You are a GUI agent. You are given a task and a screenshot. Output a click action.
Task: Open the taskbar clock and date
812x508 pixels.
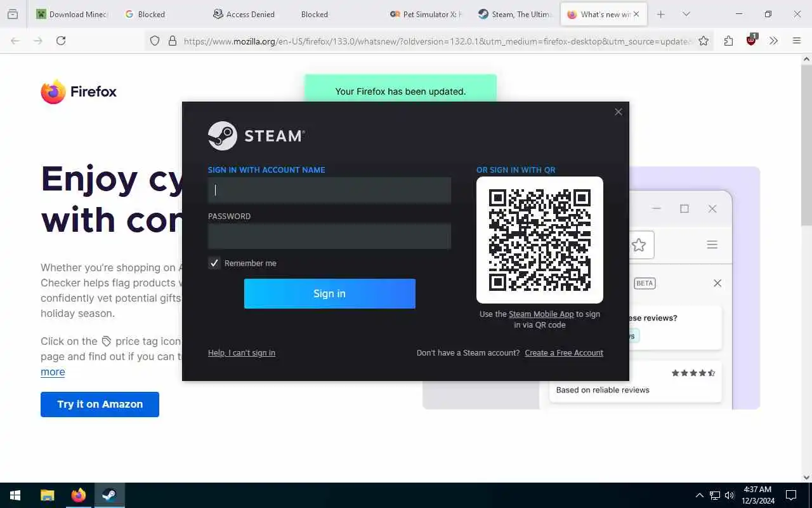(x=757, y=495)
